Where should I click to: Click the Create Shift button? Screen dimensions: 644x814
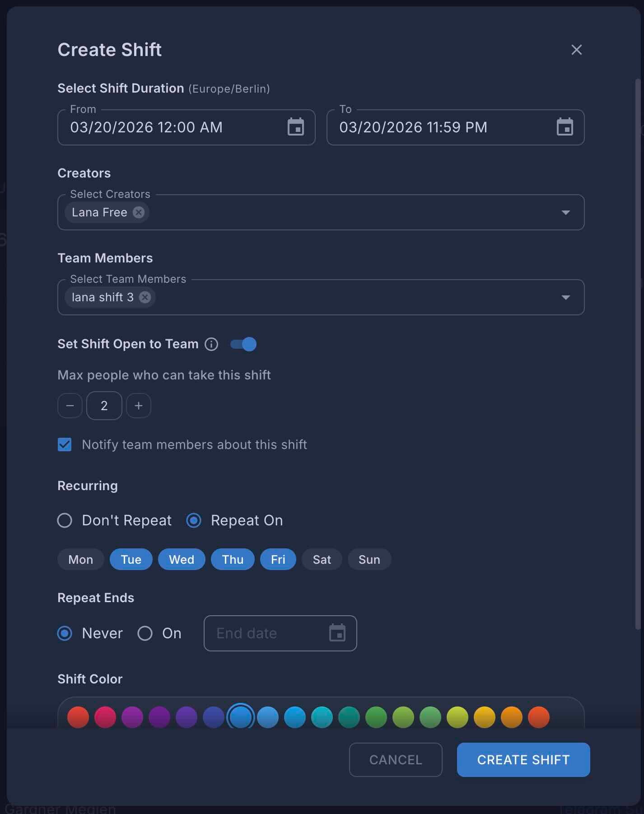[523, 760]
